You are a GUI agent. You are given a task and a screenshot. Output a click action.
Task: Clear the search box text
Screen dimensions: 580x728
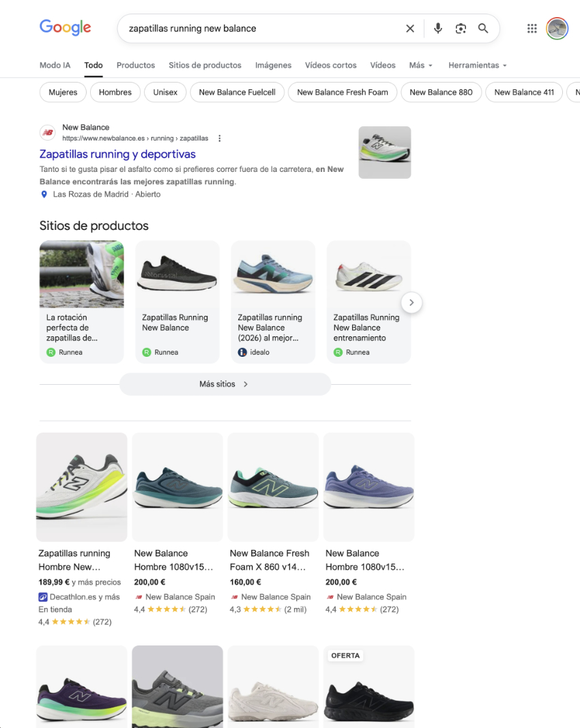coord(410,29)
